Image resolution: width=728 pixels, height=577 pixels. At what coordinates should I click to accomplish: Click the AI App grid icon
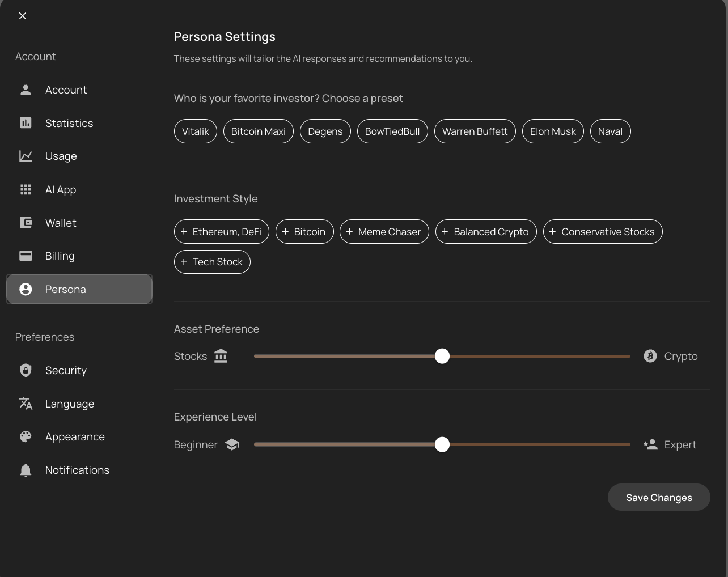point(26,190)
